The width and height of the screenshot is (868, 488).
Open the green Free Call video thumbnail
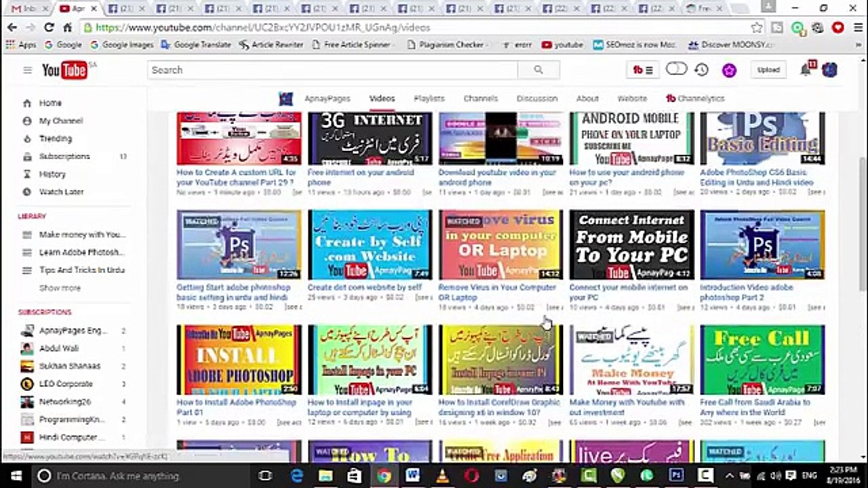(763, 360)
